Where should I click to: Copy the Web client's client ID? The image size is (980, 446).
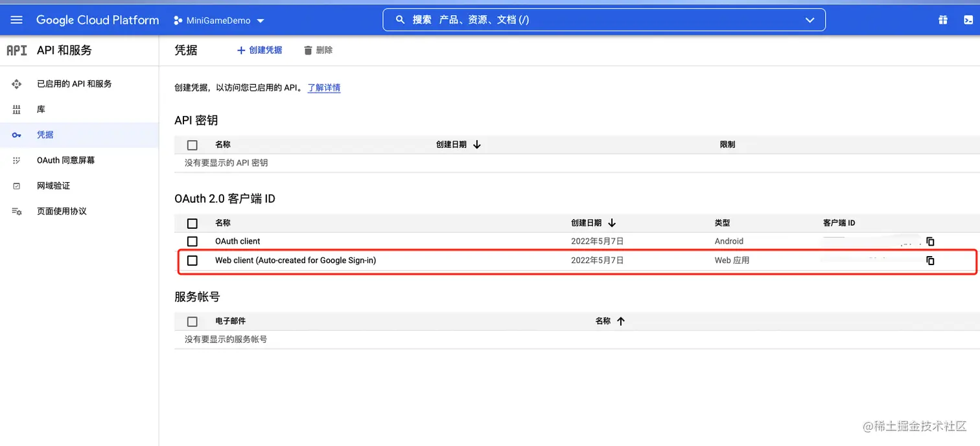[x=930, y=261]
